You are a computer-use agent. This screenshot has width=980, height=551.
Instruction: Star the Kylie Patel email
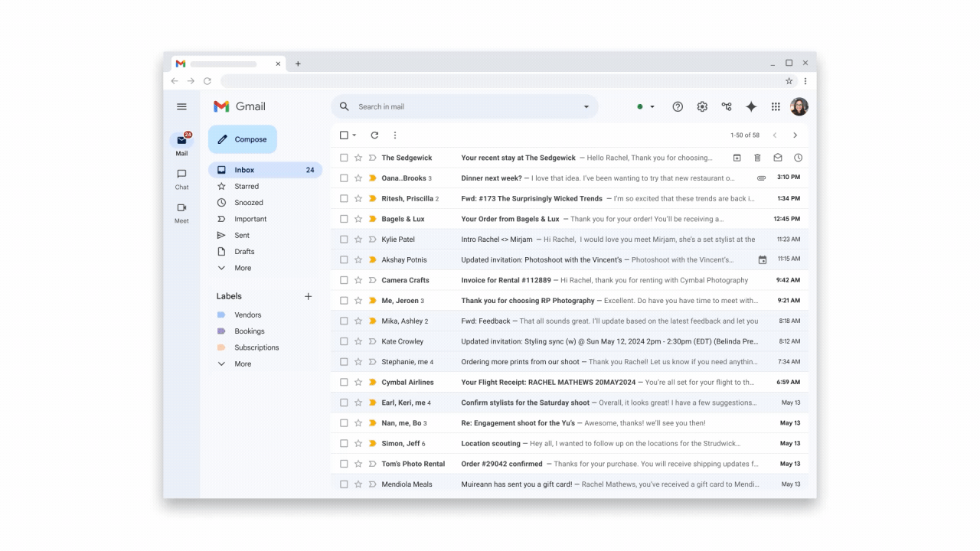pos(358,240)
